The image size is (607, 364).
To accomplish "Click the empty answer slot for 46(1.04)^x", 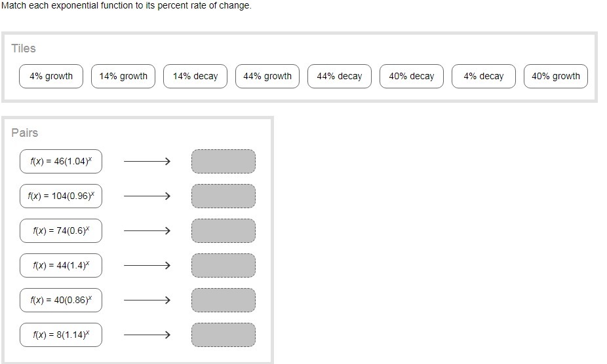I will pyautogui.click(x=224, y=161).
